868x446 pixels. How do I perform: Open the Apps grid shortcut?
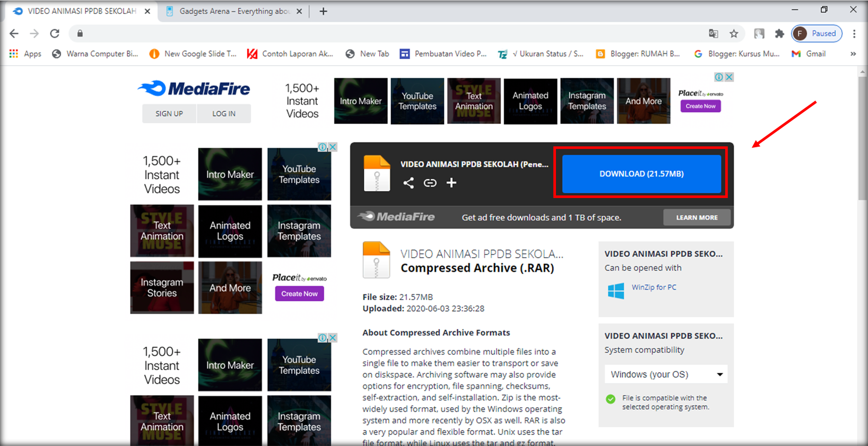coord(25,54)
